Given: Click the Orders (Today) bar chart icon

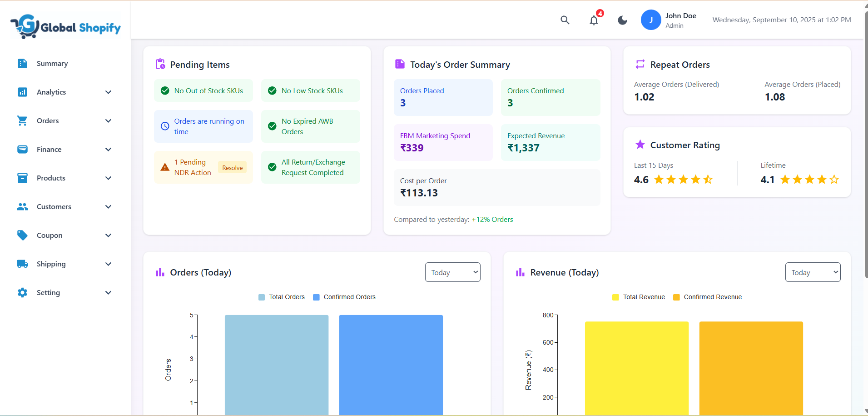Looking at the screenshot, I should point(160,272).
